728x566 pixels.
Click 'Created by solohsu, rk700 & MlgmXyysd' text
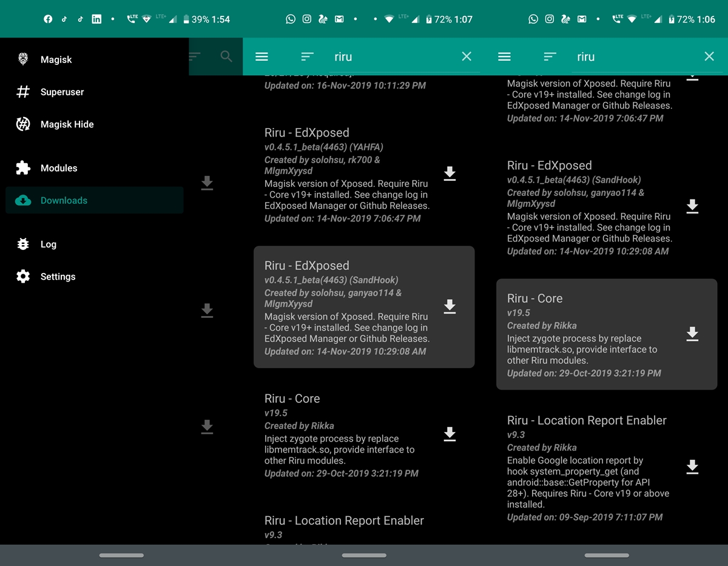[x=322, y=166]
